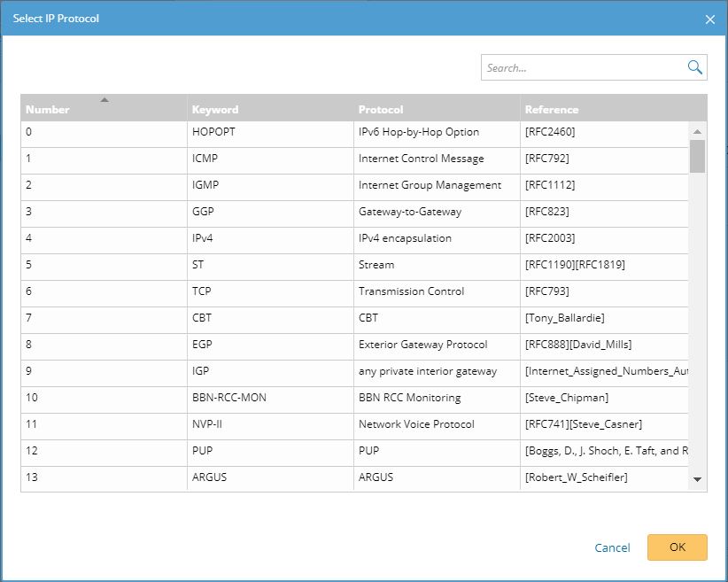Click the Cancel link

click(x=612, y=547)
